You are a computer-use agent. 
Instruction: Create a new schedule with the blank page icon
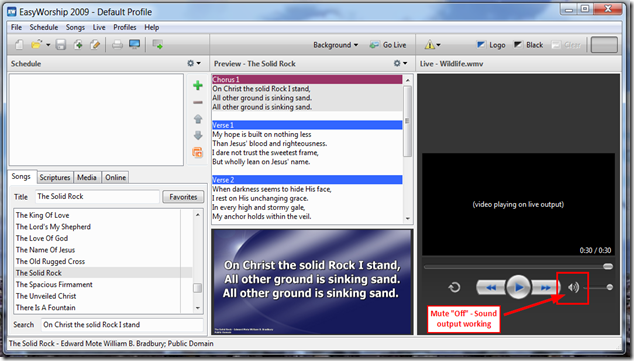tap(19, 44)
